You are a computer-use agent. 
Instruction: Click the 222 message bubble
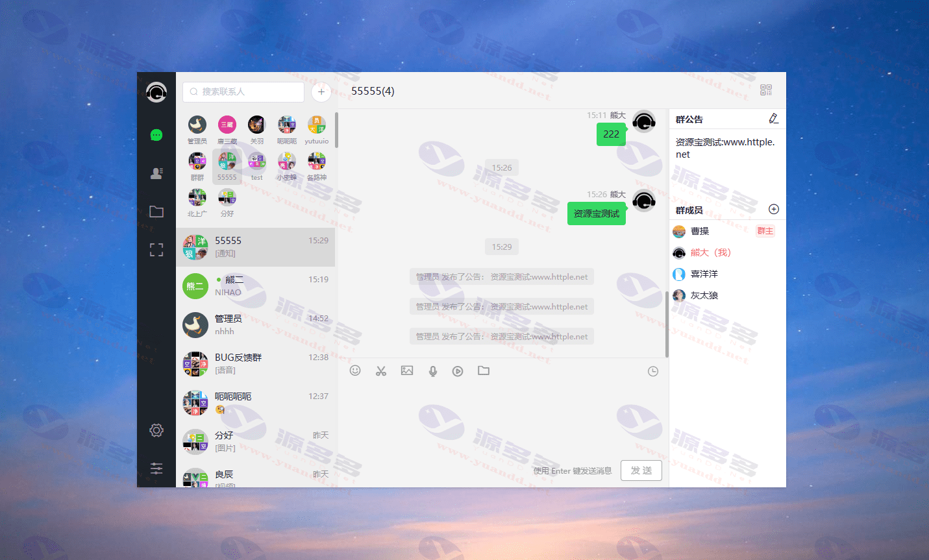[x=611, y=134]
